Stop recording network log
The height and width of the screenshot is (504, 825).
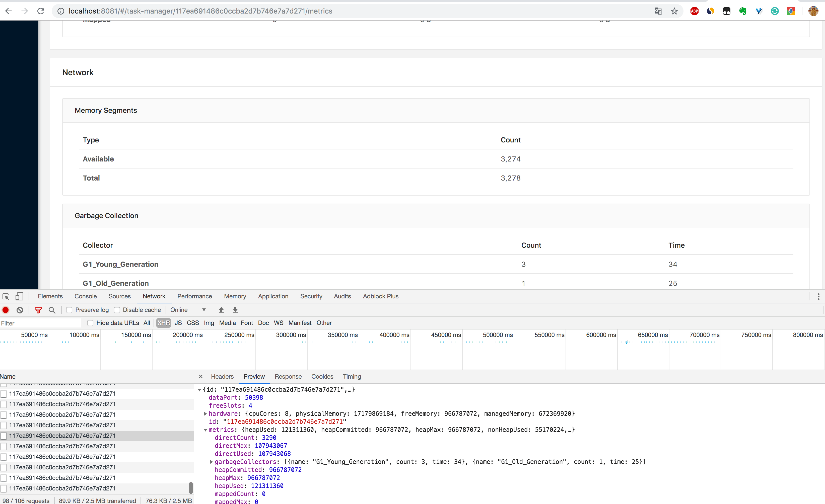(x=6, y=310)
